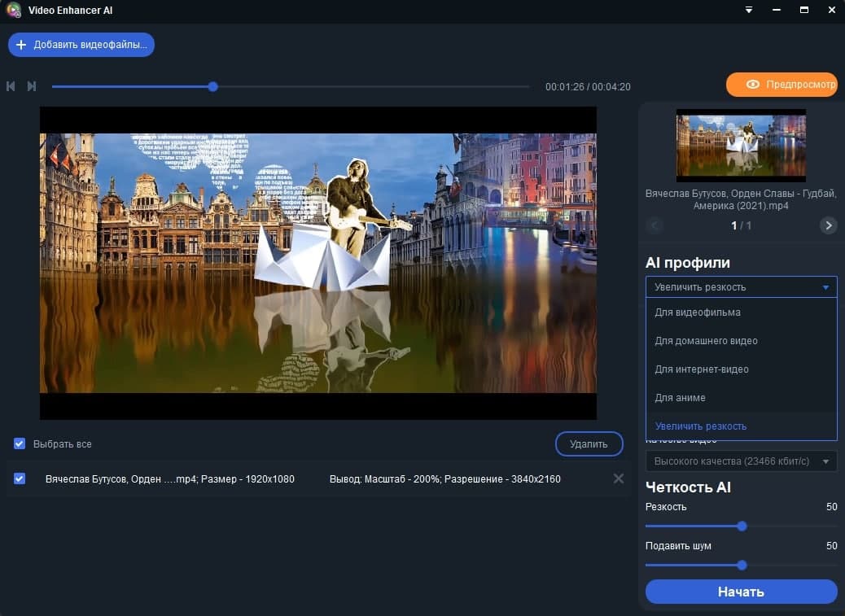Screen dimensions: 845x616
Task: Jump to next frame icon
Action: pyautogui.click(x=32, y=86)
